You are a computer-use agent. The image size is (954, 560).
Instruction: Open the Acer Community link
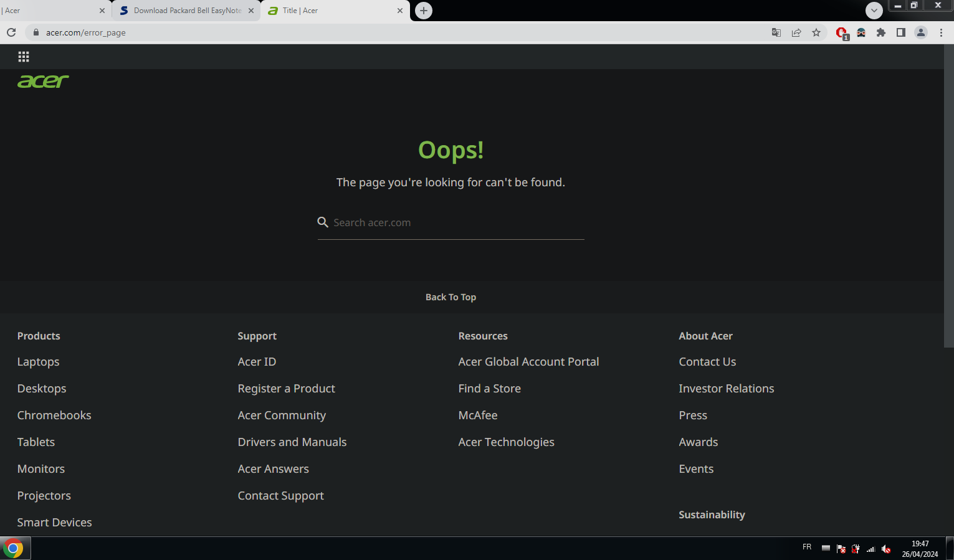(x=282, y=415)
